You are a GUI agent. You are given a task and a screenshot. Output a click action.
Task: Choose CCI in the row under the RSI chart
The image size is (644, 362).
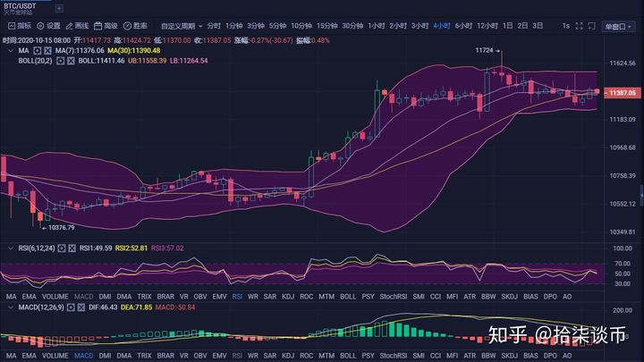[x=436, y=297]
